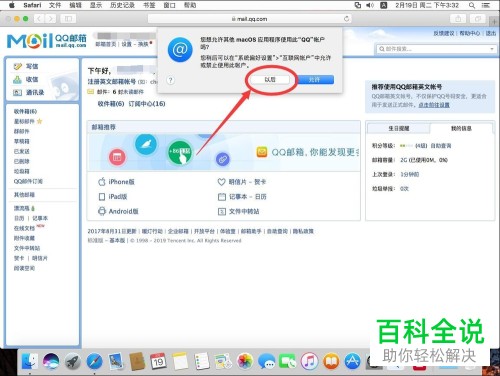Click the 写信 compose mail icon
The image size is (500, 376).
(x=17, y=66)
